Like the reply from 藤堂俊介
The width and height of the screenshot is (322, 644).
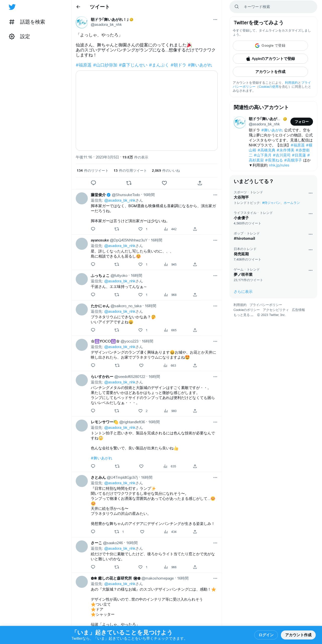click(x=140, y=229)
